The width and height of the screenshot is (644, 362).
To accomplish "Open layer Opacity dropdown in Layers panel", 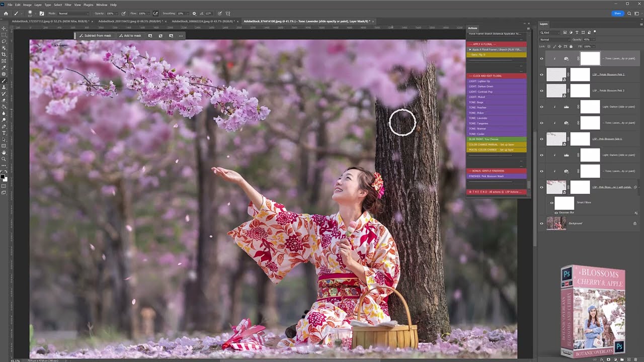I will tap(593, 39).
